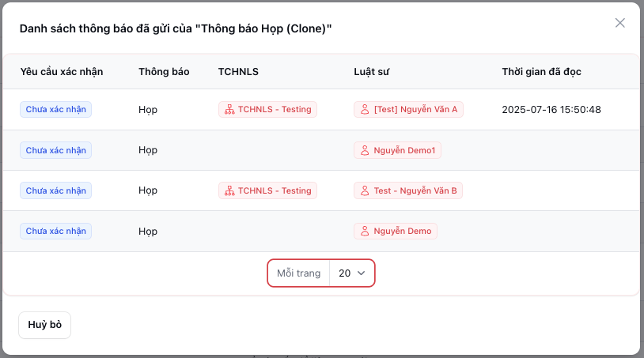Close the sent notifications dialog

click(620, 23)
